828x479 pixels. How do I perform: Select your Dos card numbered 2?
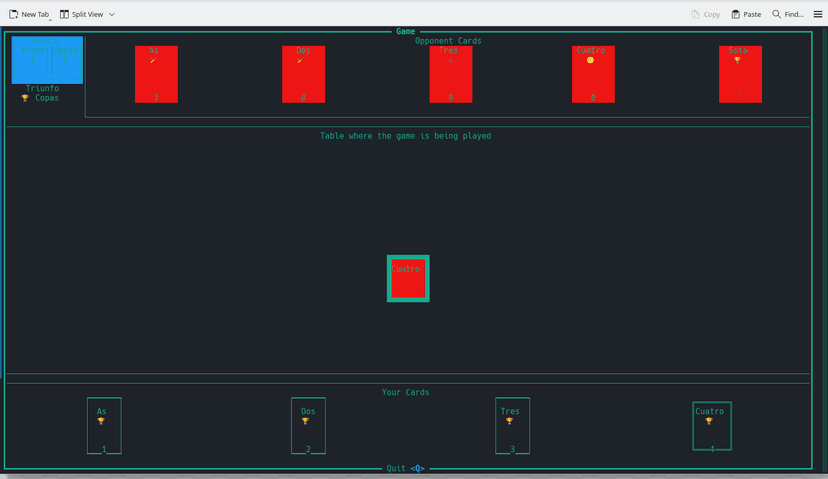tap(308, 426)
